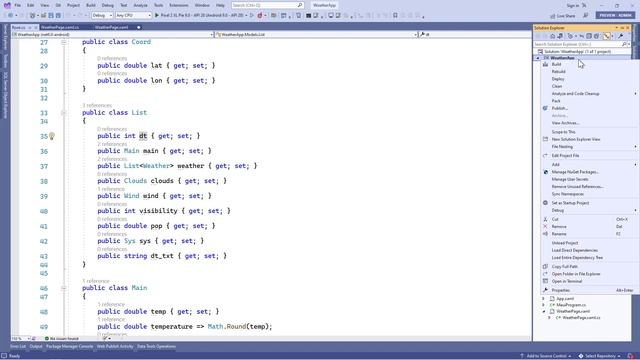
Task: Click Properties wrench icon in context menu
Action: [x=545, y=290]
